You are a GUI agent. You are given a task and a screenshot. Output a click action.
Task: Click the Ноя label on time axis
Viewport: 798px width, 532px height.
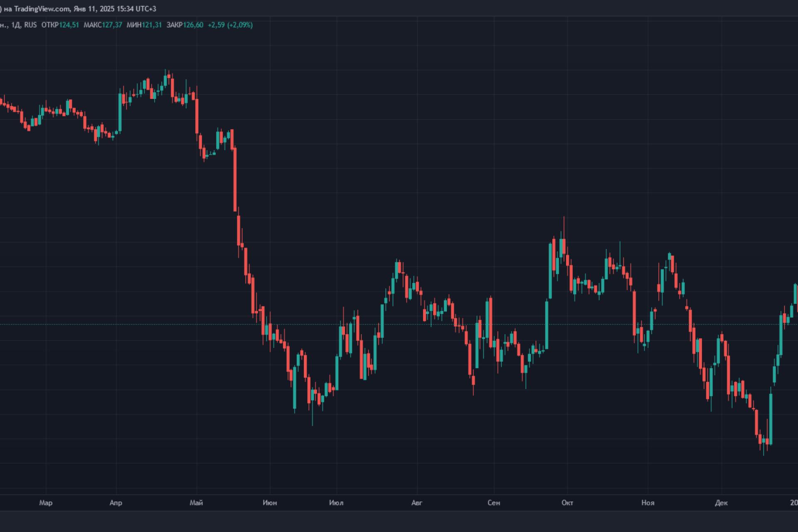648,503
